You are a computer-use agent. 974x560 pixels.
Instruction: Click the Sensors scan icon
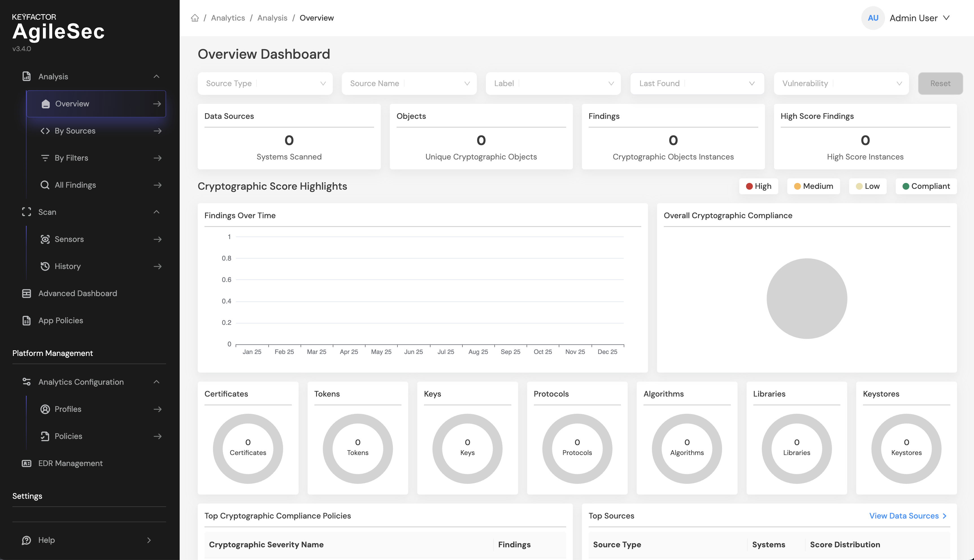coord(45,239)
